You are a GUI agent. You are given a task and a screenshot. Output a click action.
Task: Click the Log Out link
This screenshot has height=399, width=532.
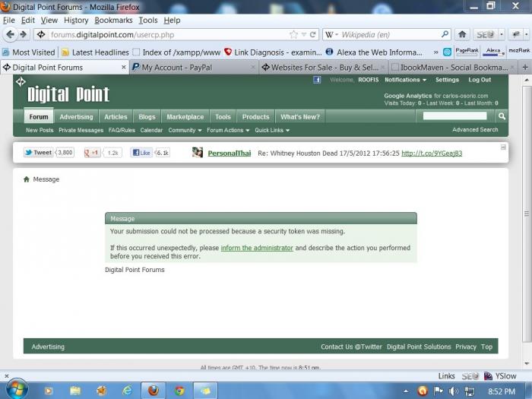pyautogui.click(x=480, y=80)
